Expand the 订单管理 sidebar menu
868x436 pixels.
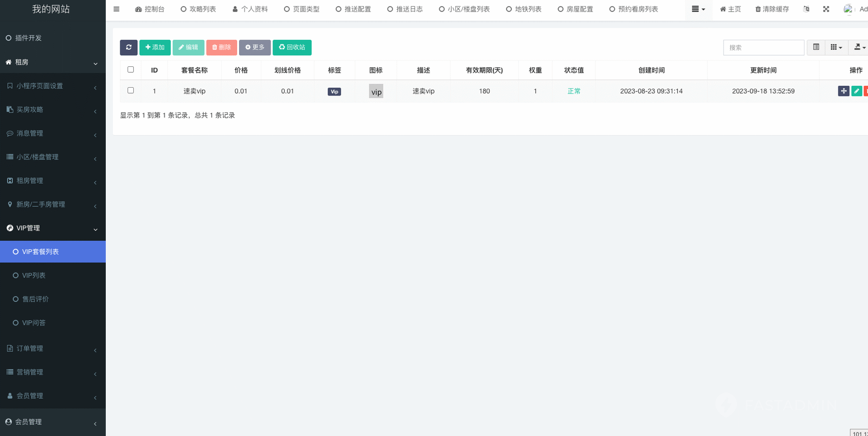click(x=52, y=348)
